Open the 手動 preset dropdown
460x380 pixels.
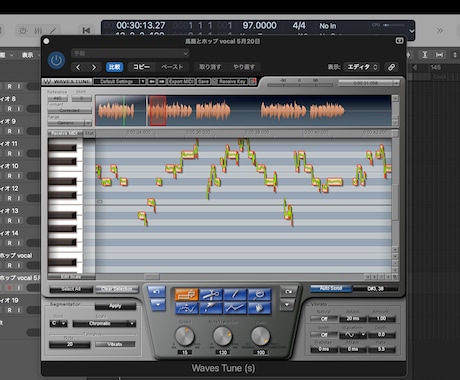tap(130, 53)
